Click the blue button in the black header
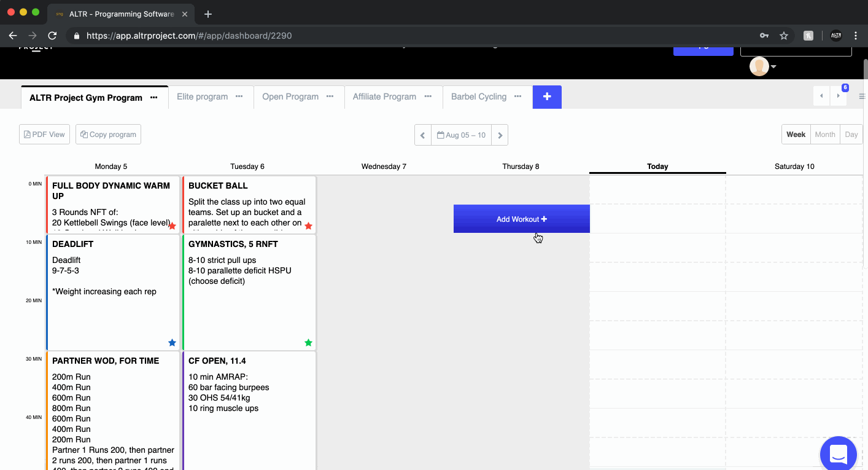 tap(703, 51)
